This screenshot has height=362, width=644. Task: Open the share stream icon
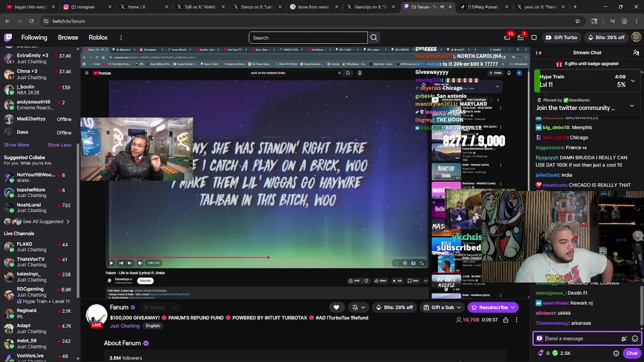pyautogui.click(x=506, y=320)
